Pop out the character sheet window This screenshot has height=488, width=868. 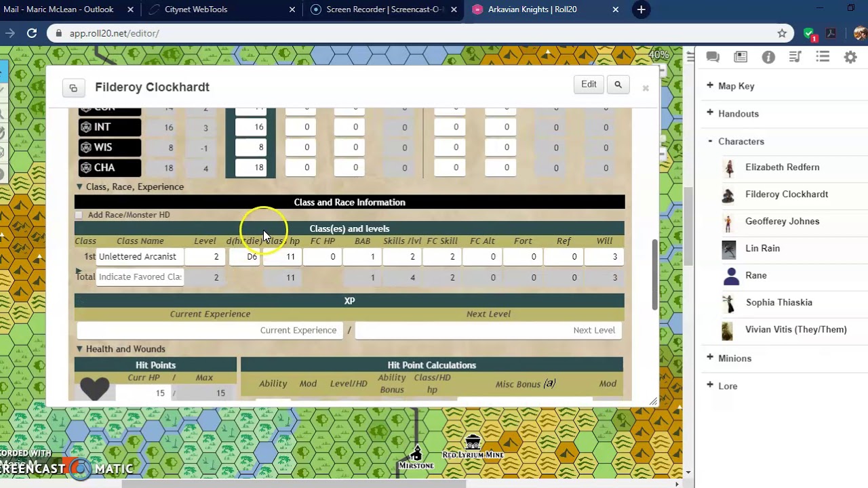pos(73,87)
